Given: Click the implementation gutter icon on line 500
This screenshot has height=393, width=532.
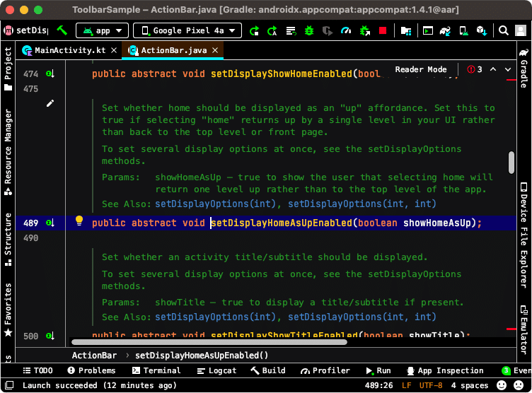Looking at the screenshot, I should coord(50,336).
